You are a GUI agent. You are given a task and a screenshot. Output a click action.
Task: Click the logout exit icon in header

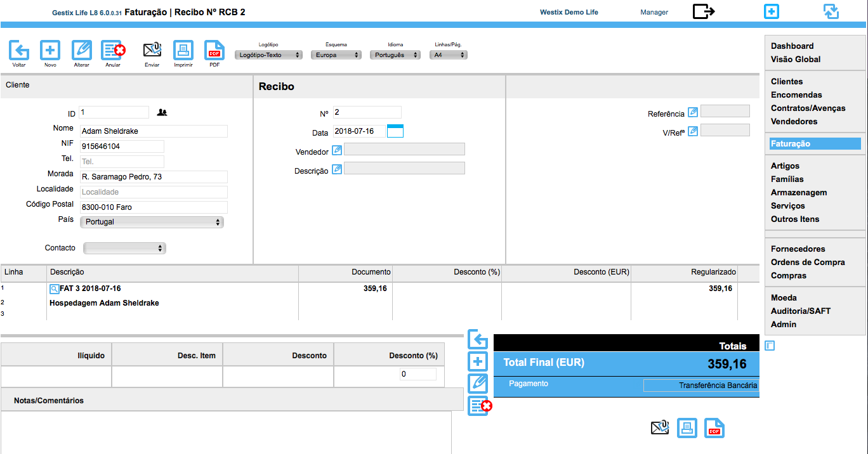(704, 11)
